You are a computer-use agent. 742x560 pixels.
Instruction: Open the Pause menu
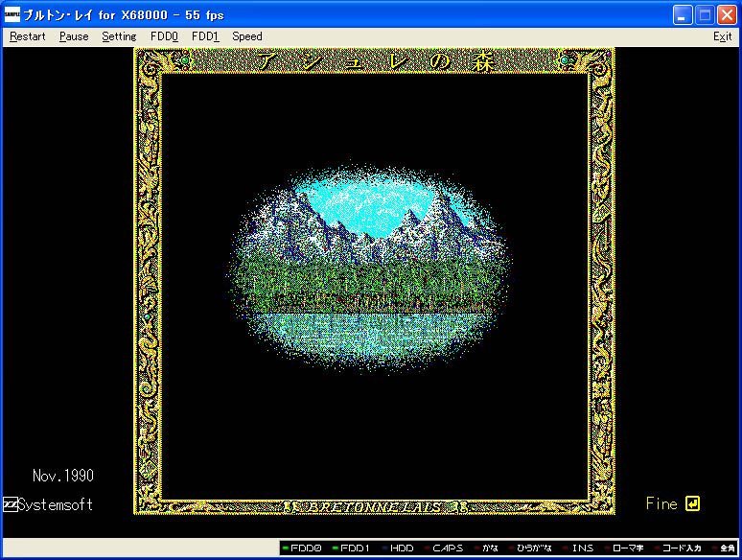pyautogui.click(x=74, y=36)
